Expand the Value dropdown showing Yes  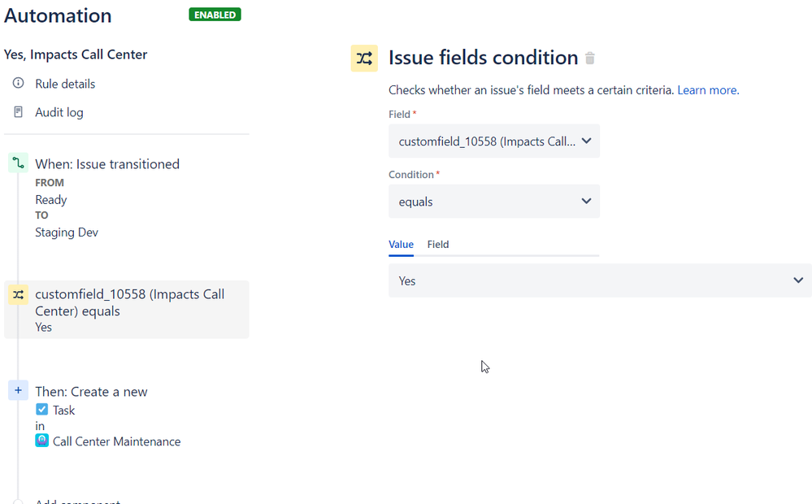[x=599, y=280]
